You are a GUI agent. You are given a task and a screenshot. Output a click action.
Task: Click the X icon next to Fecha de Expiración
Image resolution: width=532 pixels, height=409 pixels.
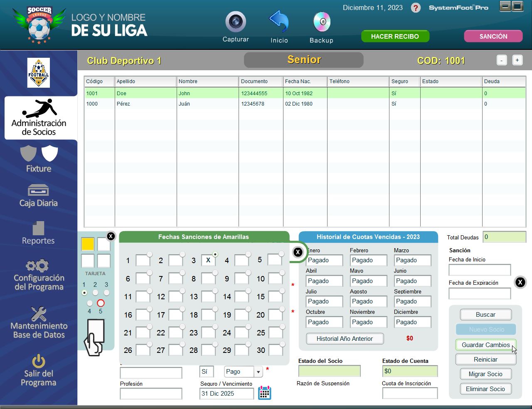tap(520, 282)
